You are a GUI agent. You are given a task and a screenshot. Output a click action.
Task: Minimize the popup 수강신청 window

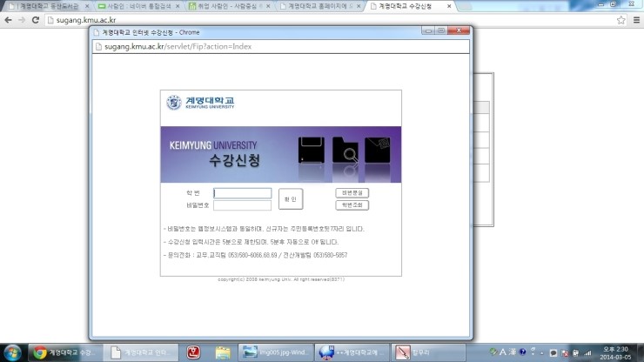(x=427, y=30)
